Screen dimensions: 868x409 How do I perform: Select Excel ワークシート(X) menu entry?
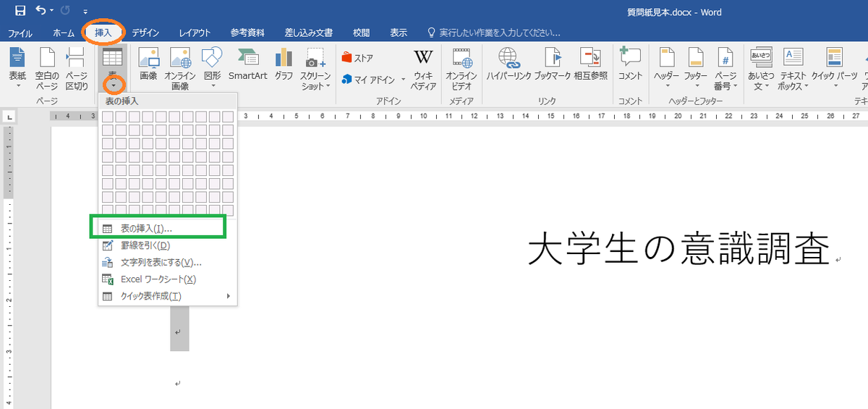(x=167, y=279)
